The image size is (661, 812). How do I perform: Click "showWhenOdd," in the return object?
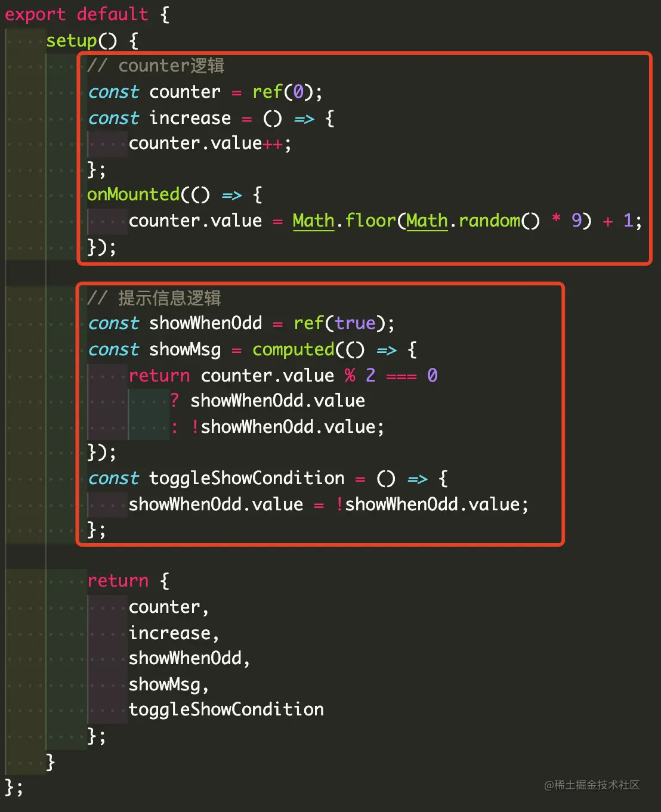tap(190, 658)
